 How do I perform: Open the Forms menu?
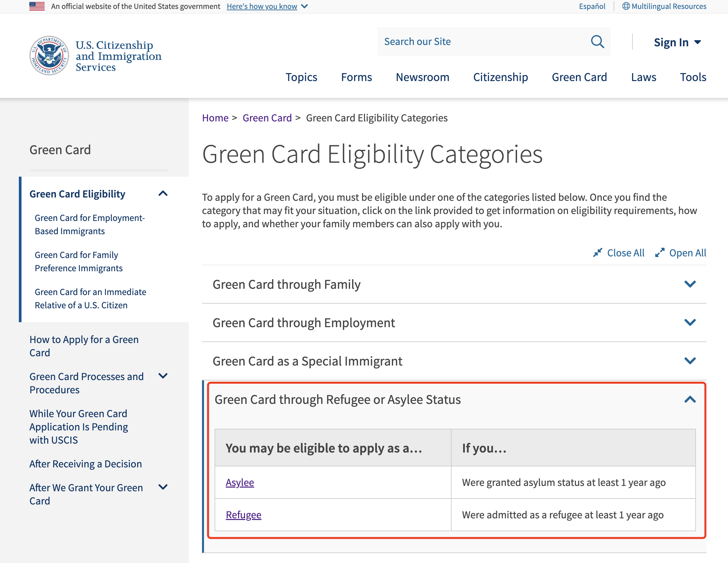(x=356, y=77)
